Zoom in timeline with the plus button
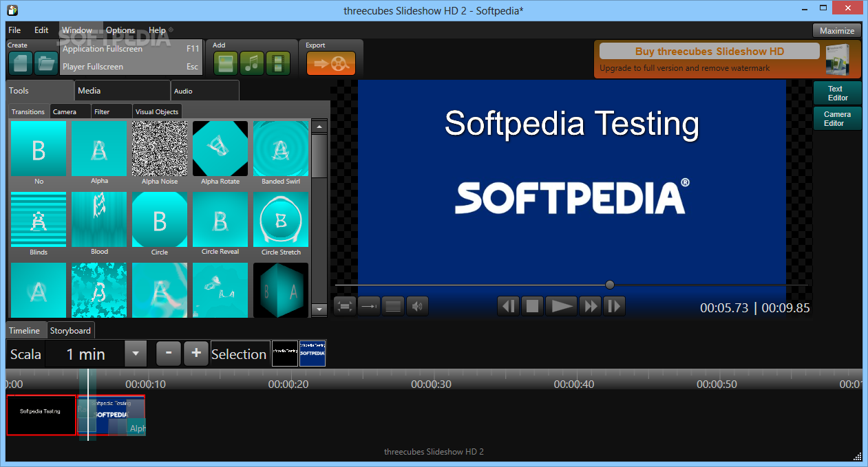Screen dimensions: 868x467 pos(196,354)
